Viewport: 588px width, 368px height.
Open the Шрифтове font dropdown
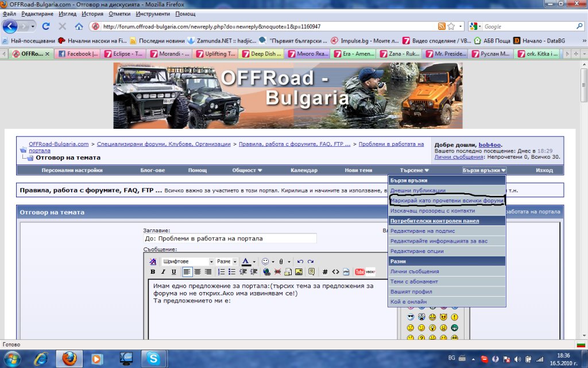[x=187, y=261]
